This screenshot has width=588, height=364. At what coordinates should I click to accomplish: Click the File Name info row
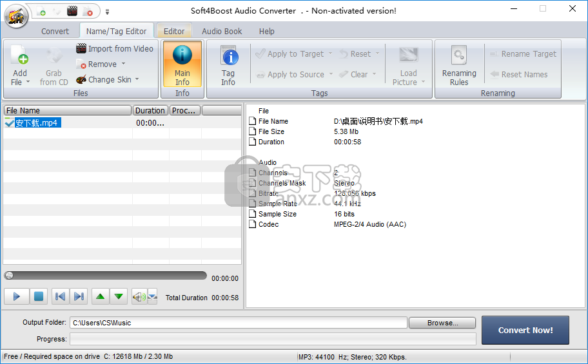tap(336, 121)
